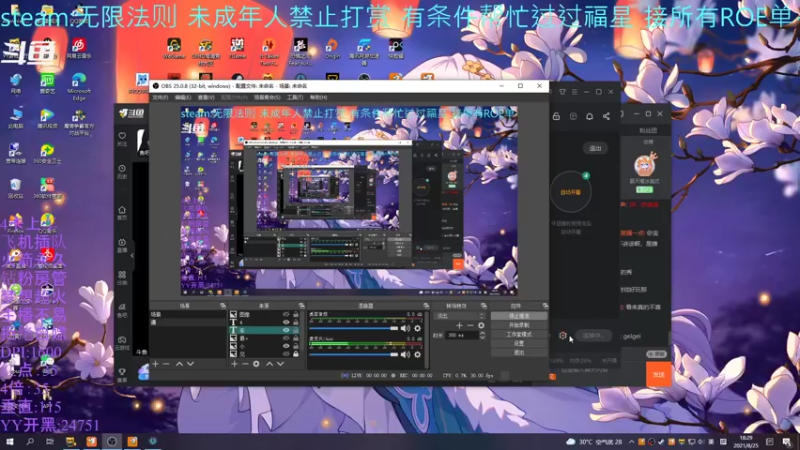Remove scene with minus icon in Scenes panel

166,364
